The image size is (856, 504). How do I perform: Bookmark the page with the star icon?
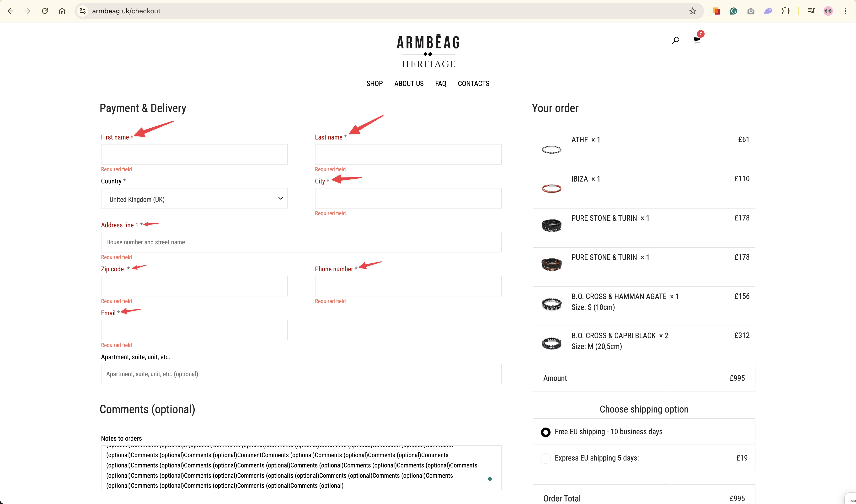(x=692, y=11)
